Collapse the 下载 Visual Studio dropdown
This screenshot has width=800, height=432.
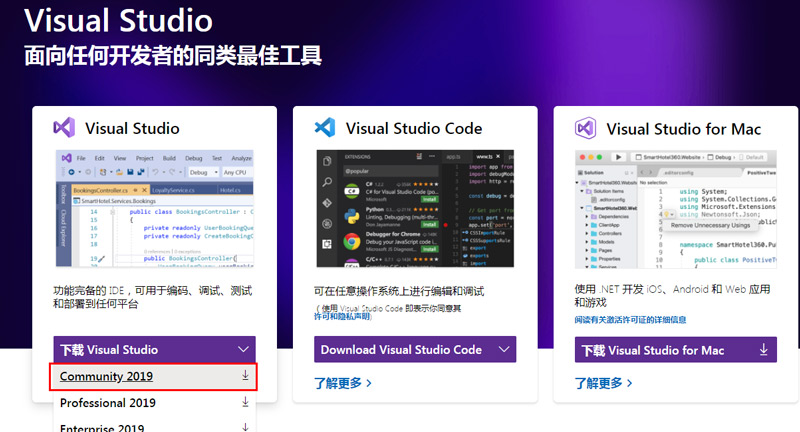point(244,350)
